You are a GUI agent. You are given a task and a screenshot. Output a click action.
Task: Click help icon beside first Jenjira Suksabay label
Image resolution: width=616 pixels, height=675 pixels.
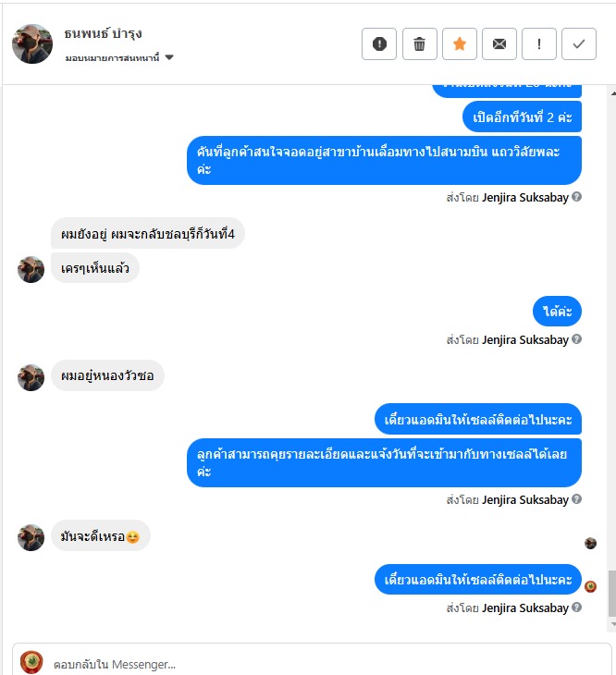click(577, 197)
